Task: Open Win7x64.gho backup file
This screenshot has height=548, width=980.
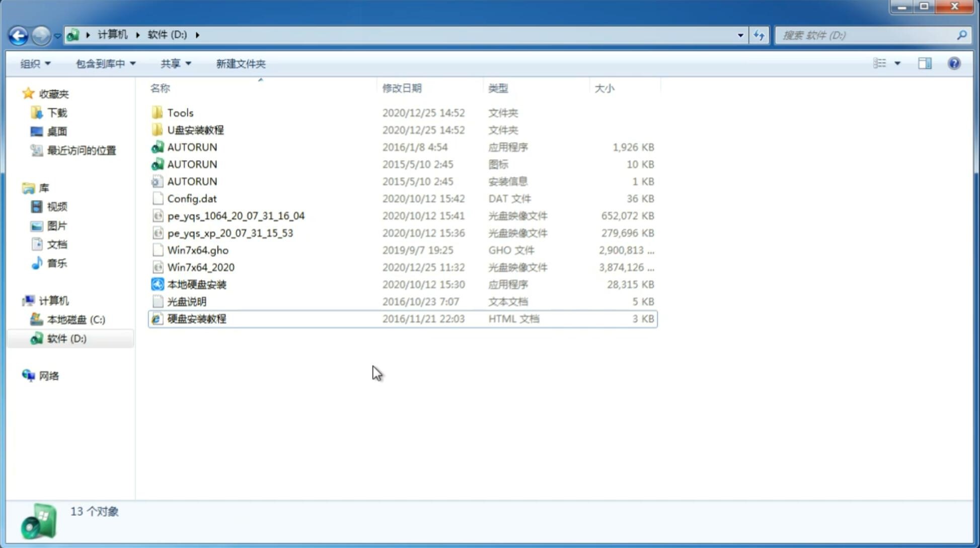Action: tap(198, 250)
